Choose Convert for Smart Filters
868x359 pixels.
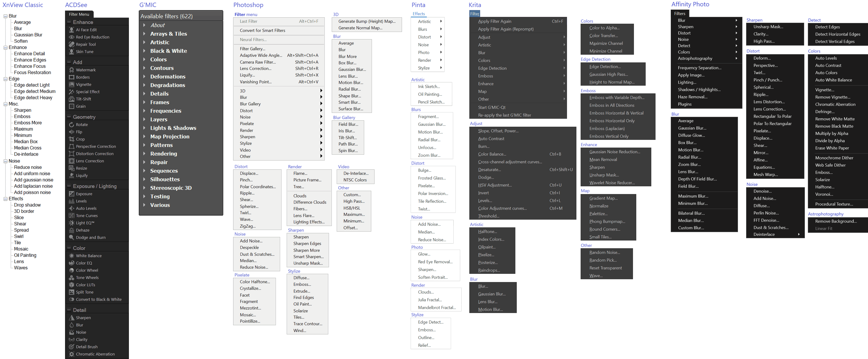(262, 30)
